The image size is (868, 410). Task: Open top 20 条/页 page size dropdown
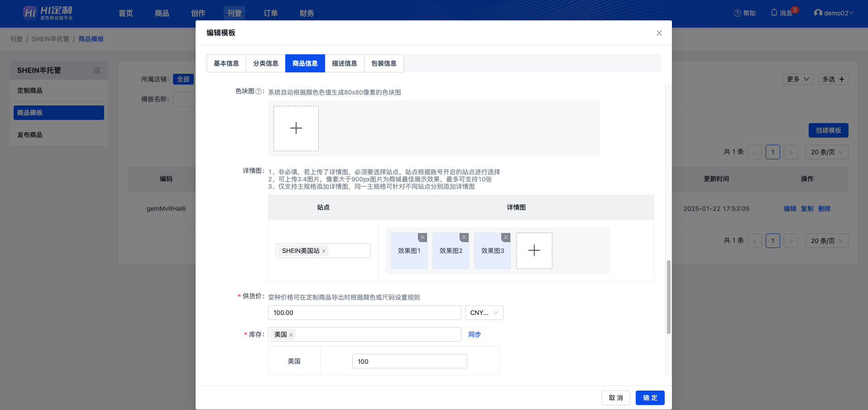(x=827, y=152)
